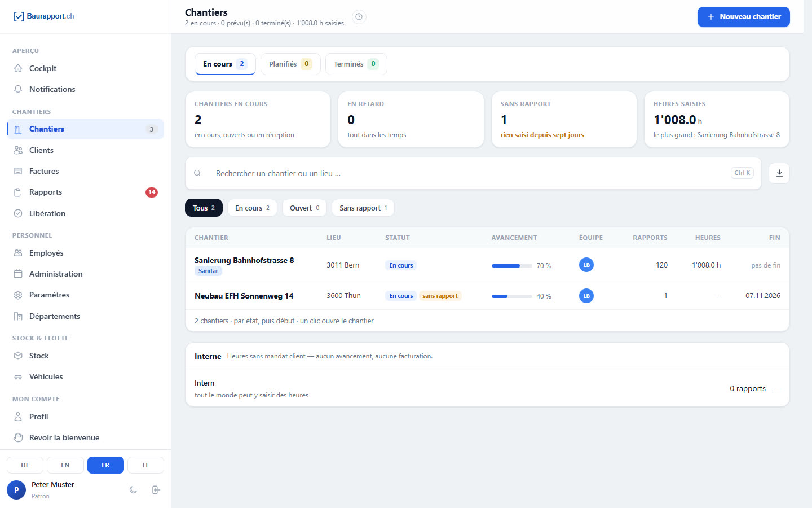812x508 pixels.
Task: Open the Cockpit home icon
Action: tap(18, 68)
